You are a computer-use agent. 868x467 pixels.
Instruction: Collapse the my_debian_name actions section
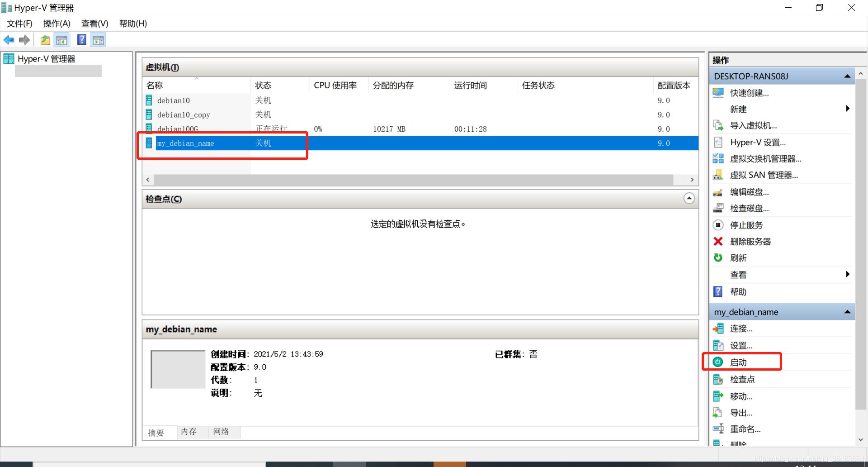pos(847,312)
